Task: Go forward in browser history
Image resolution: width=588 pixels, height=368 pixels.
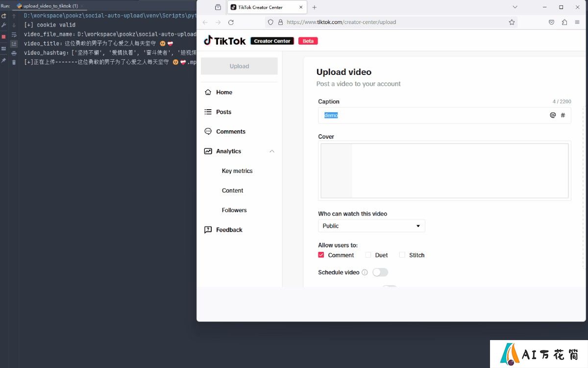Action: (x=218, y=22)
